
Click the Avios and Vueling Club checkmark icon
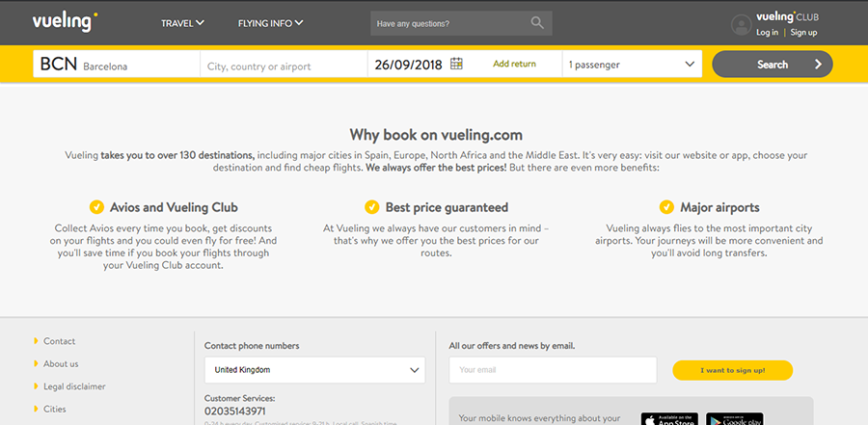coord(96,207)
